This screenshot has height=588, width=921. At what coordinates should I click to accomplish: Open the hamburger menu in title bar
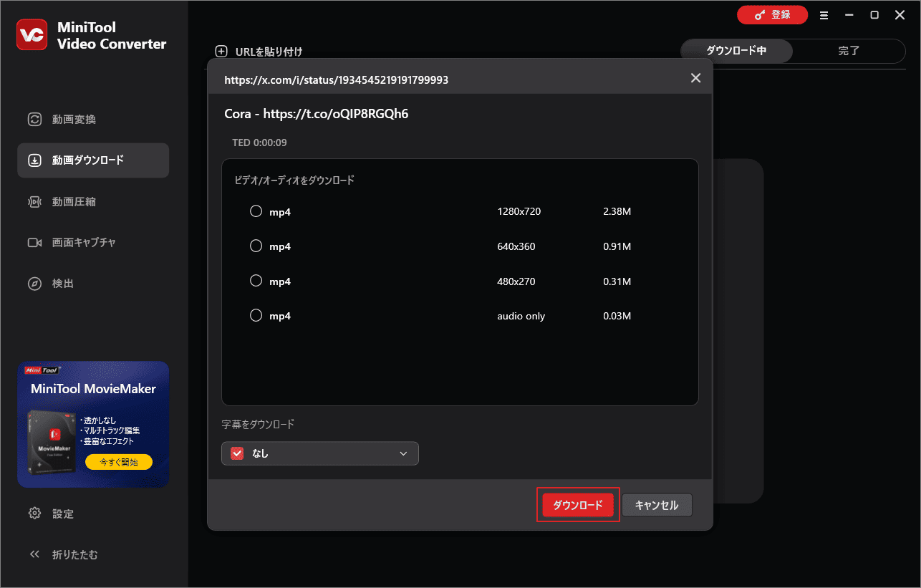coord(824,15)
